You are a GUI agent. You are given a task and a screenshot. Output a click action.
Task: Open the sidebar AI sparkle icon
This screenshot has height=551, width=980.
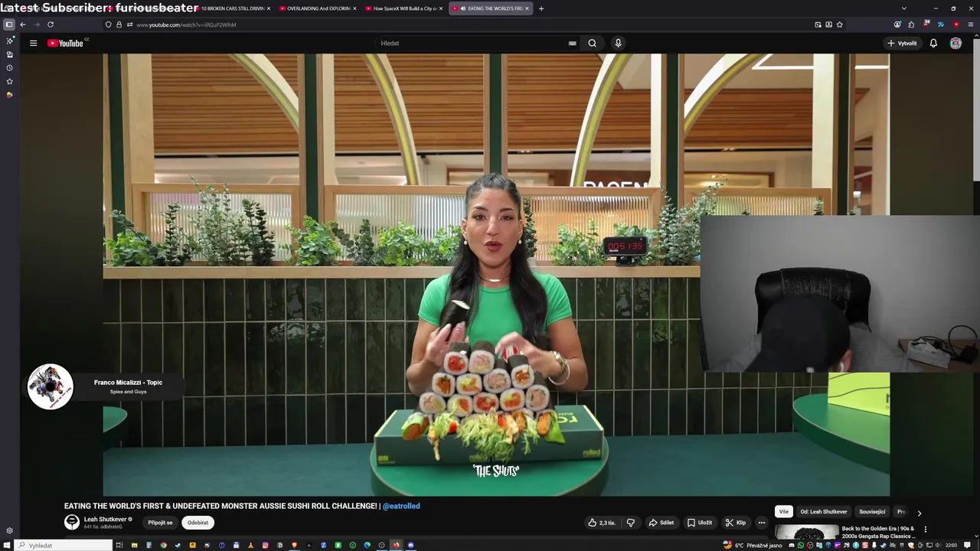point(9,41)
